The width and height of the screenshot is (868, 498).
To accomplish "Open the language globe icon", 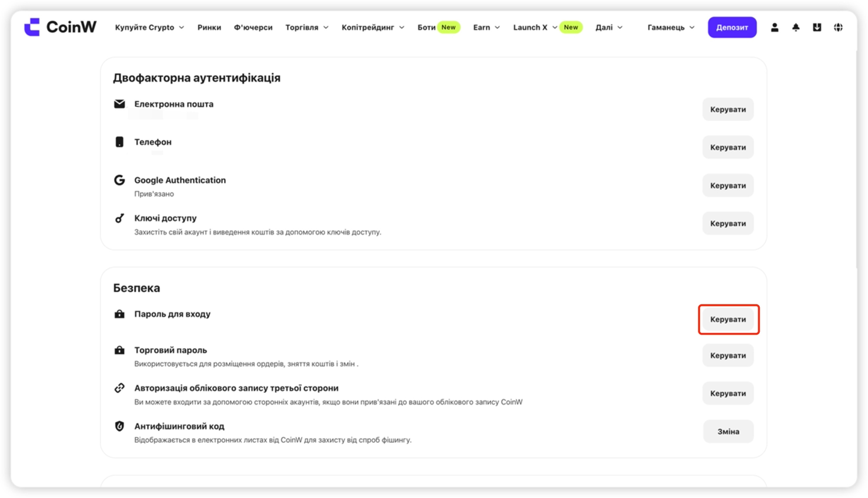I will coord(838,27).
